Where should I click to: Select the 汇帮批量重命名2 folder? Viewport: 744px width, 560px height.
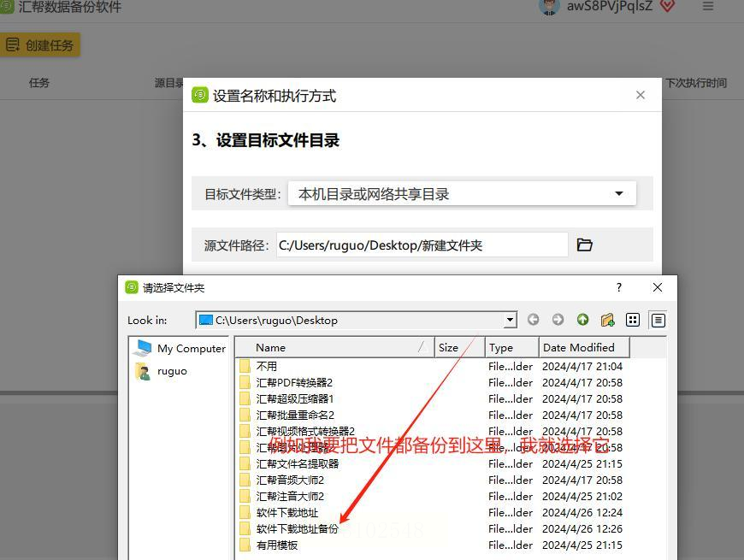(x=295, y=415)
